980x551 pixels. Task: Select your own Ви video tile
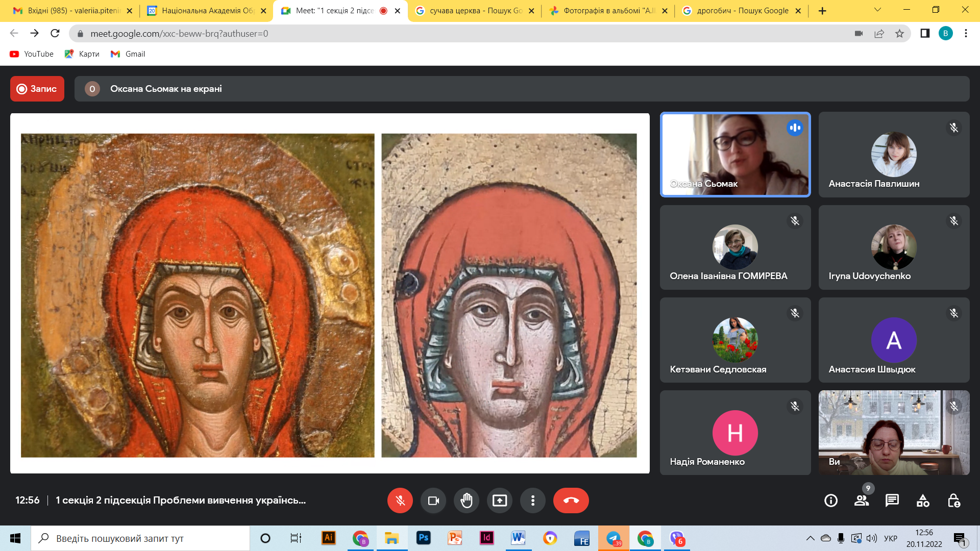pyautogui.click(x=894, y=433)
